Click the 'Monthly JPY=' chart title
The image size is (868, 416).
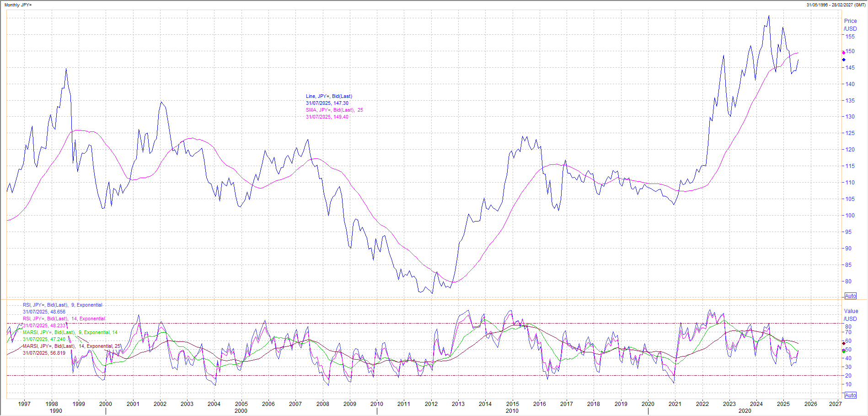pos(18,5)
